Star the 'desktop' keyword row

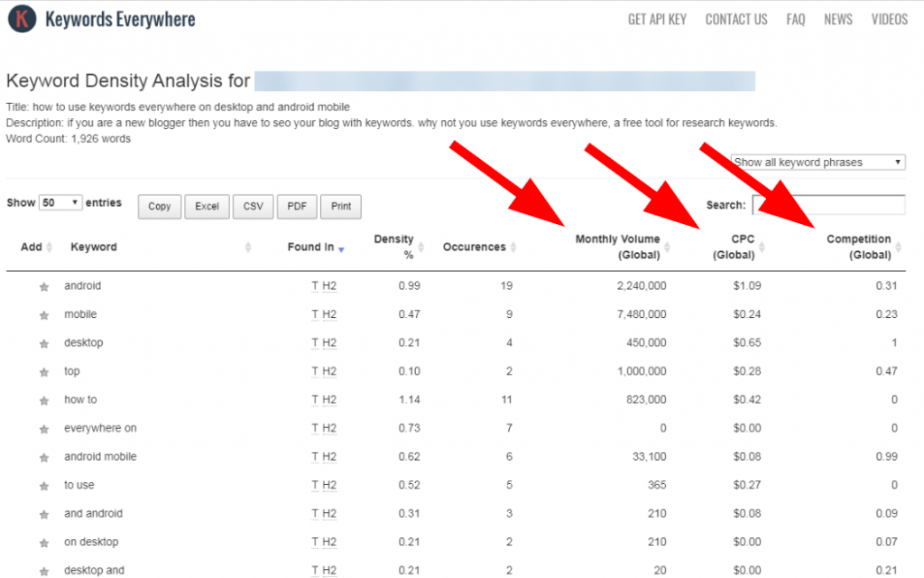(44, 343)
